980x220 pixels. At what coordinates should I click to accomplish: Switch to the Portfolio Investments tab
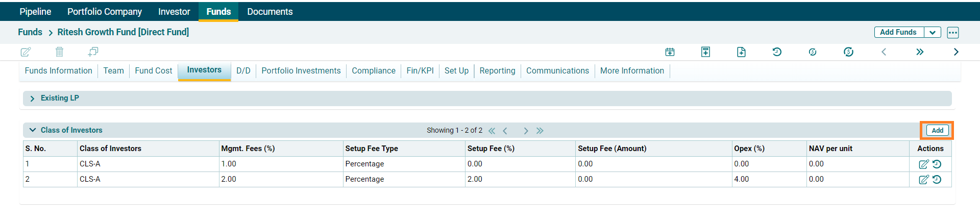click(301, 71)
